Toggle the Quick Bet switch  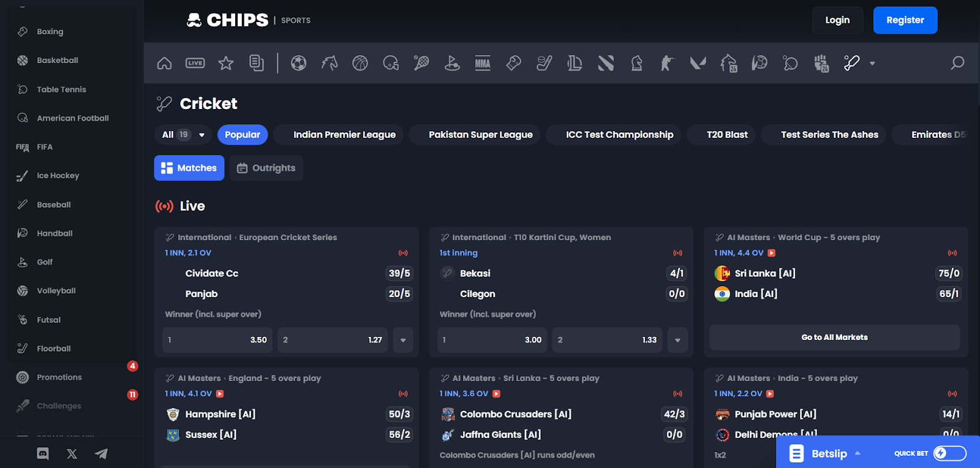(x=949, y=453)
